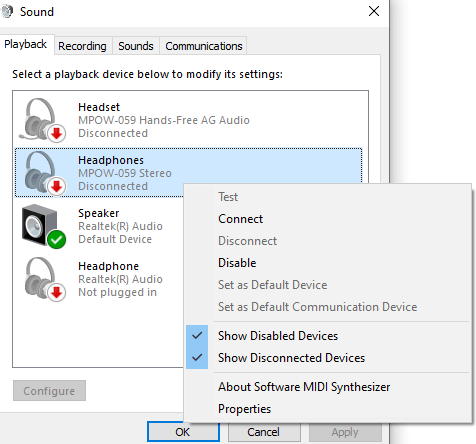
Task: Click the red down-arrow badge on Realtek Headphone
Action: pyautogui.click(x=56, y=292)
